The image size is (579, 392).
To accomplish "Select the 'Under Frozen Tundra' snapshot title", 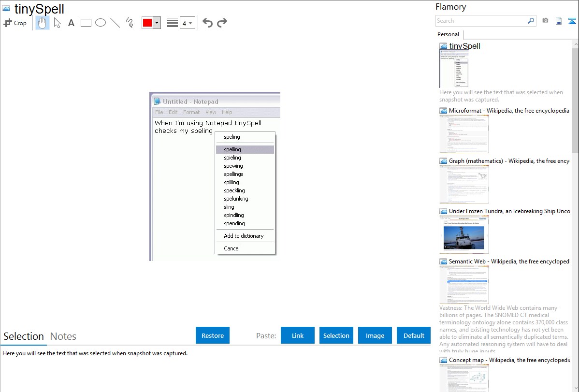I will 509,211.
